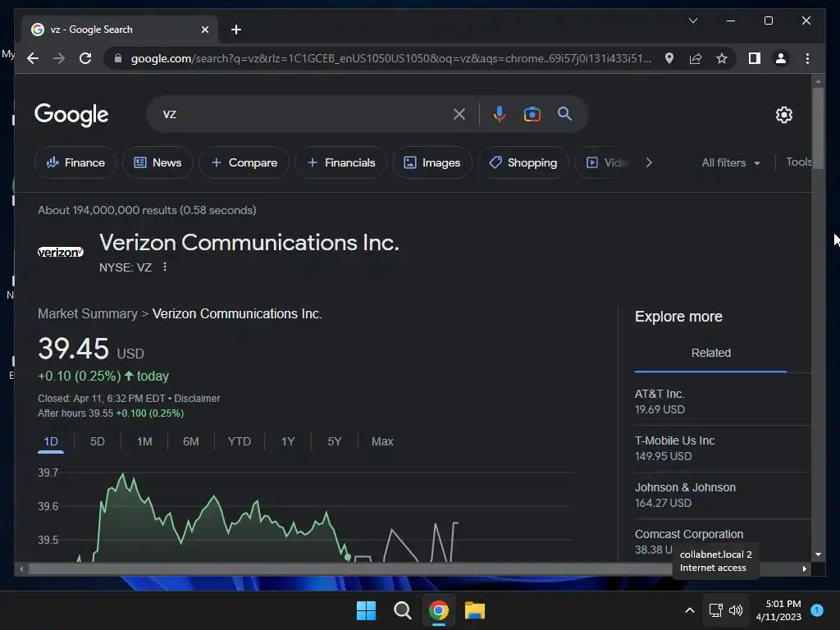The image size is (840, 630).
Task: Open Windows taskbar search
Action: (x=402, y=610)
